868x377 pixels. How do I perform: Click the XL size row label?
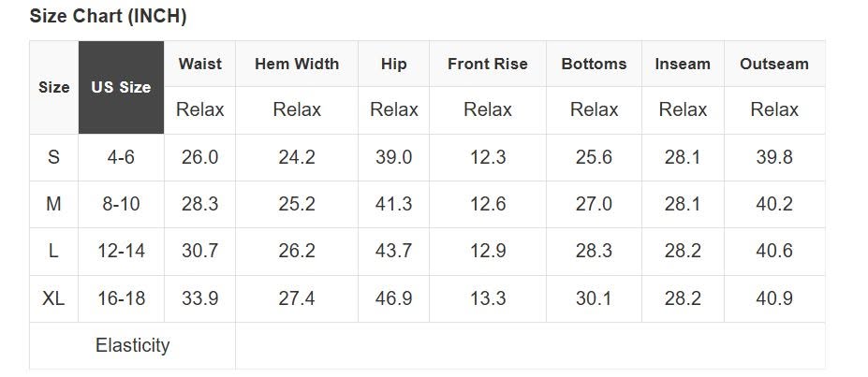coord(53,298)
